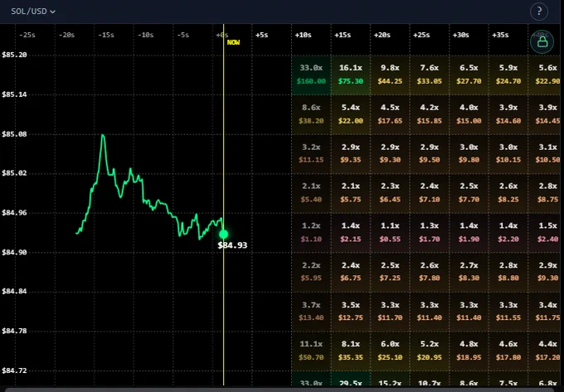564x392 pixels.
Task: Select the 16.1x $75.30 cell
Action: [x=351, y=75]
